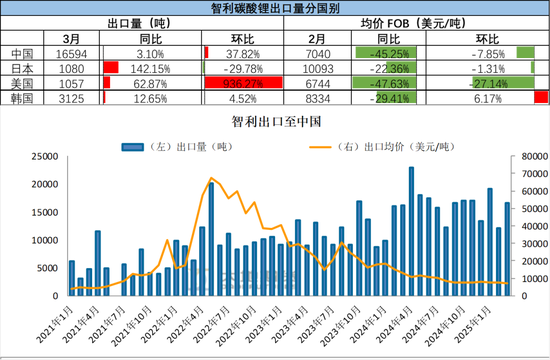
Task: Click the 142.15% year-on-year cell for Japan
Action: 150,68
